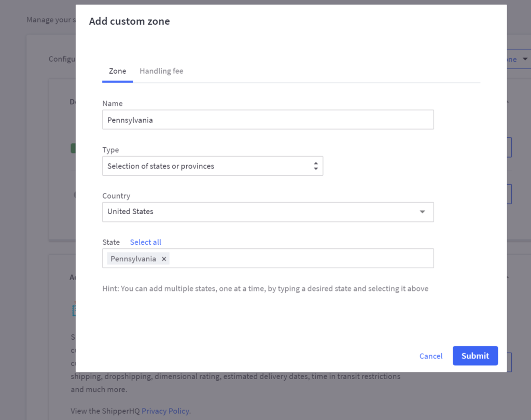The width and height of the screenshot is (531, 420).
Task: Click the Name field containing Pennsylvania
Action: (268, 120)
